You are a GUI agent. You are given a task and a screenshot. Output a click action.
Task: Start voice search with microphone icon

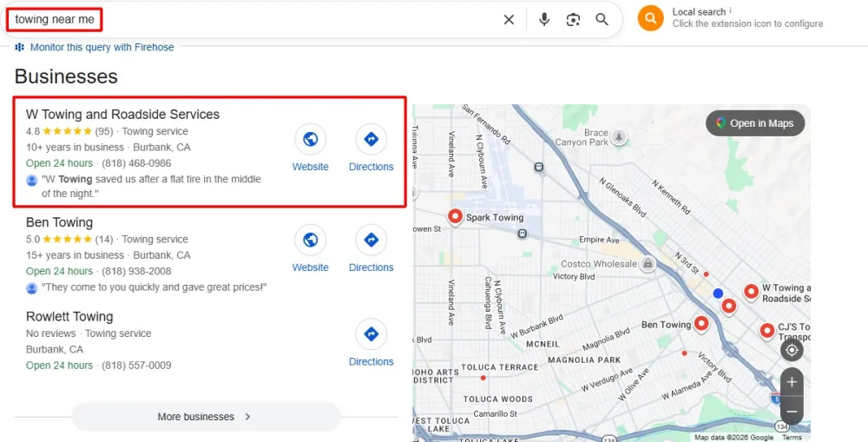coord(544,20)
